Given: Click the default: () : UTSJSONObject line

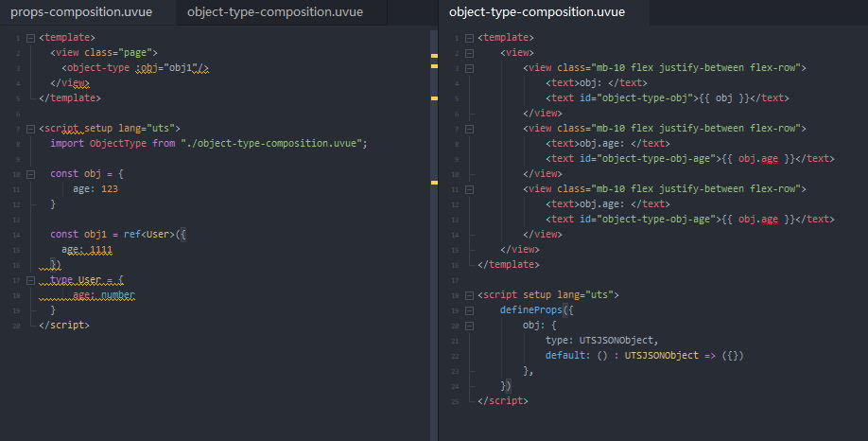Looking at the screenshot, I should 644,356.
